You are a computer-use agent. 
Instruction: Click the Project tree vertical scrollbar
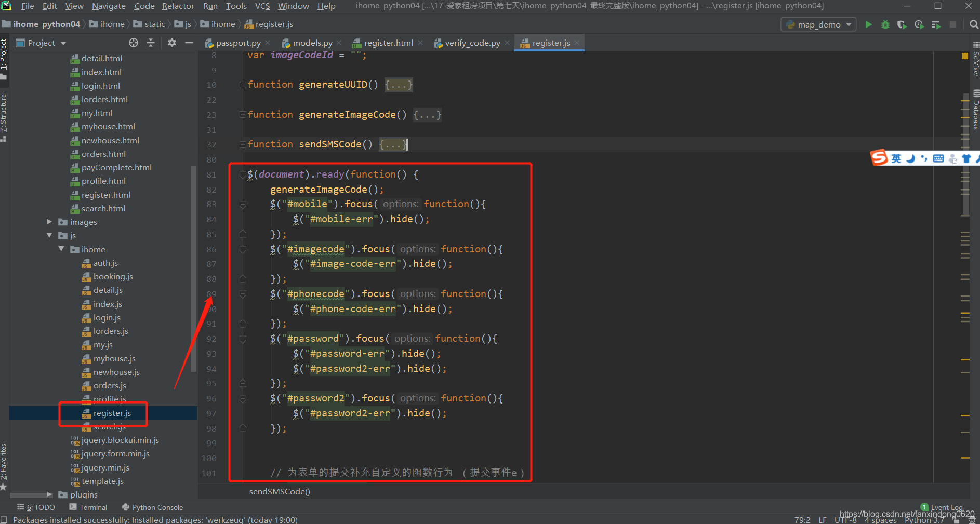[x=194, y=268]
